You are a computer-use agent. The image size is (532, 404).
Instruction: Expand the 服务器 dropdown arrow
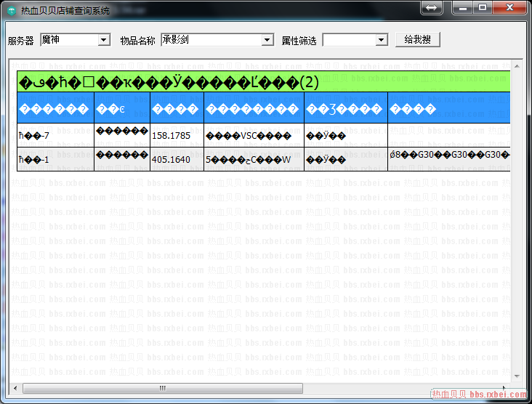(103, 40)
